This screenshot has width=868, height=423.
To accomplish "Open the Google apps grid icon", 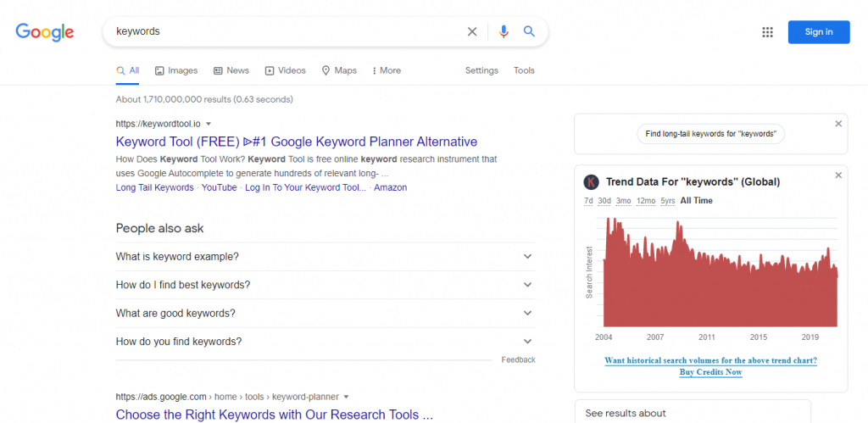I will click(x=767, y=32).
